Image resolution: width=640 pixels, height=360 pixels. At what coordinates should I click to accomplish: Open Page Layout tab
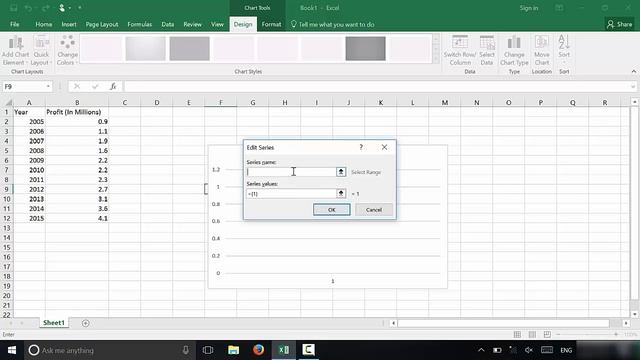[102, 24]
